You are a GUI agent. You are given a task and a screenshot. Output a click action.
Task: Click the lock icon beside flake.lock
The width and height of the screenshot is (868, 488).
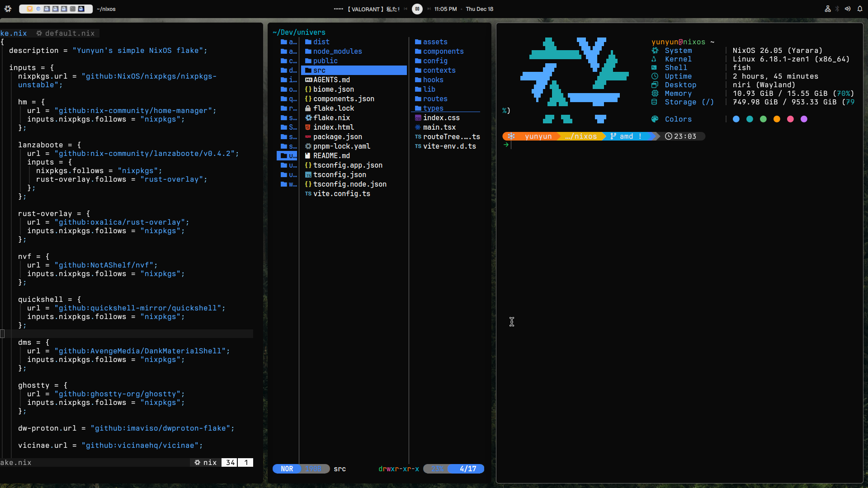pos(308,108)
